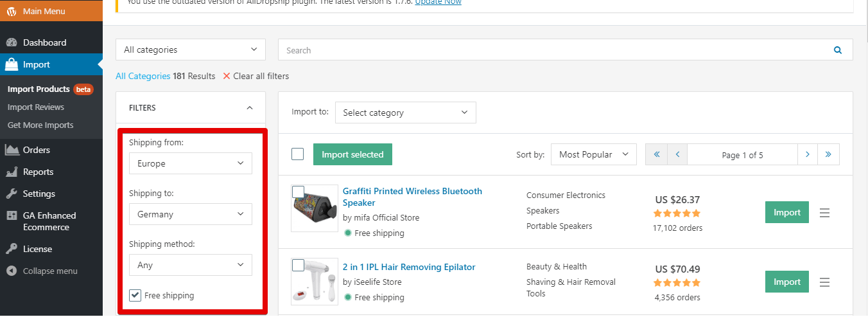Go to the next results page
The width and height of the screenshot is (868, 317).
[x=807, y=154]
